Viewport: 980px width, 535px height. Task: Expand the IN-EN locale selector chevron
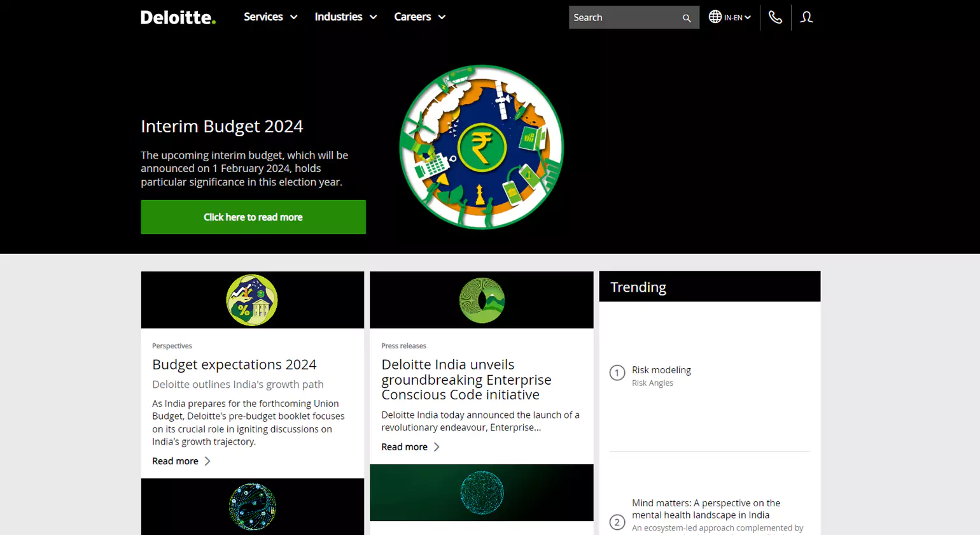click(748, 17)
